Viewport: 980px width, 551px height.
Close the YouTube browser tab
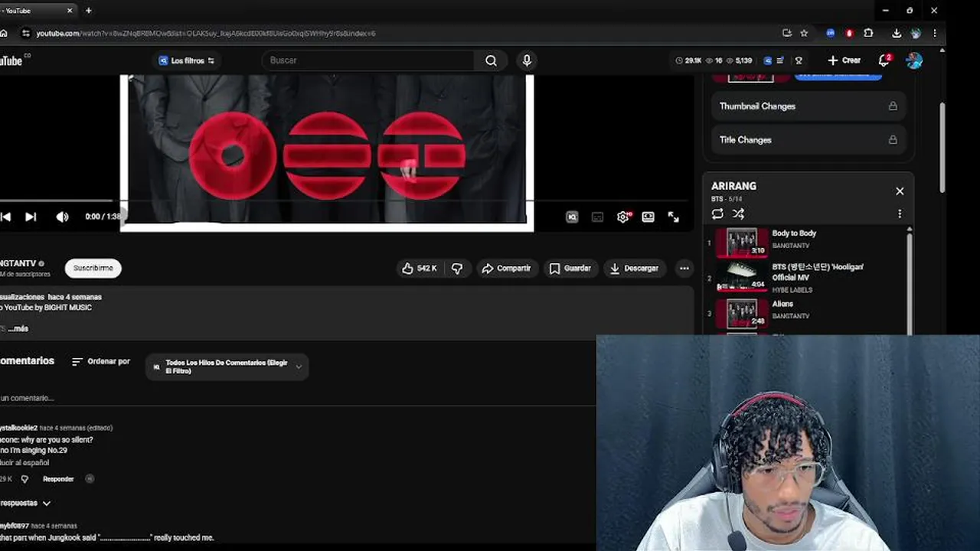click(x=70, y=11)
